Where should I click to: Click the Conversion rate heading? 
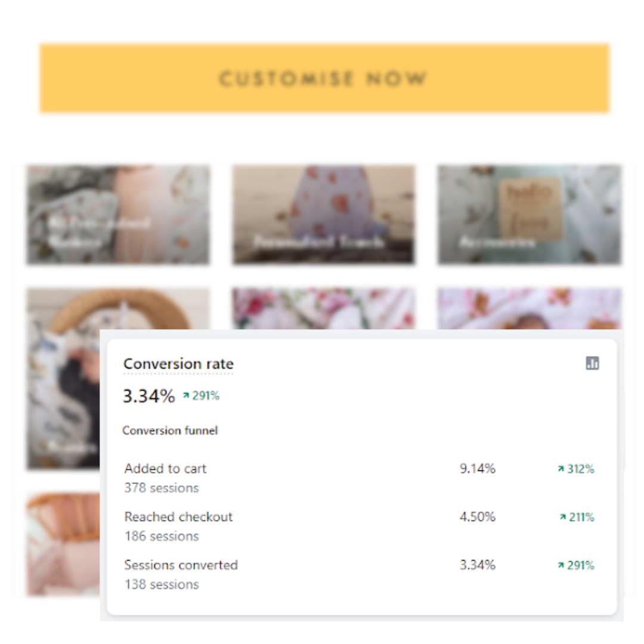[178, 364]
